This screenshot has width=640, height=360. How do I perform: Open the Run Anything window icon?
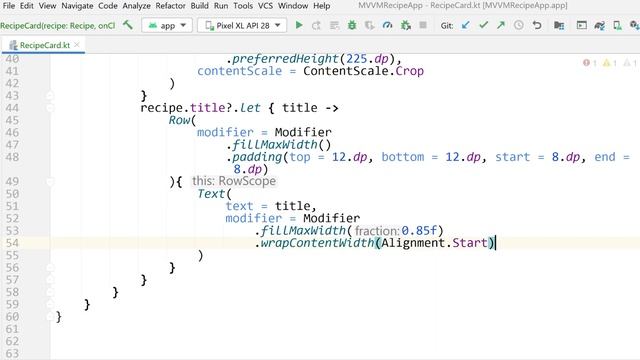point(582,25)
